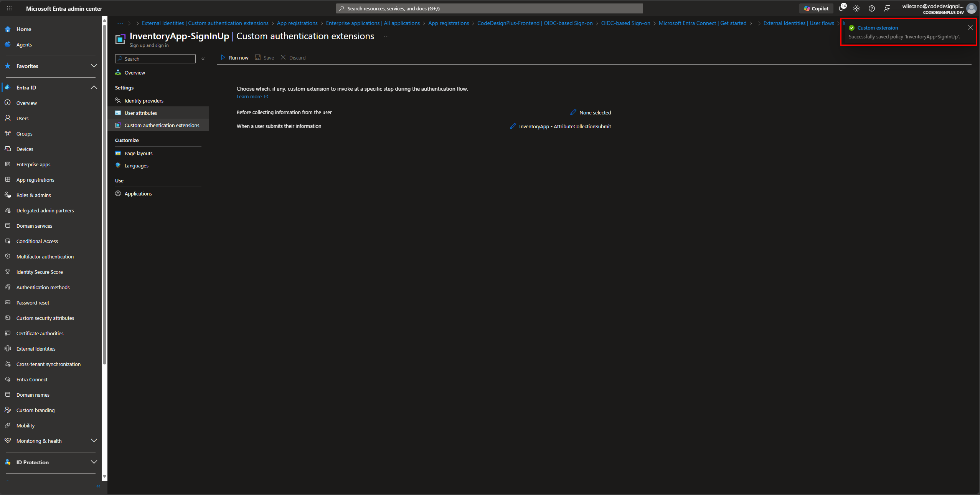980x495 pixels.
Task: Collapse the left navigation pane arrows
Action: click(x=98, y=486)
